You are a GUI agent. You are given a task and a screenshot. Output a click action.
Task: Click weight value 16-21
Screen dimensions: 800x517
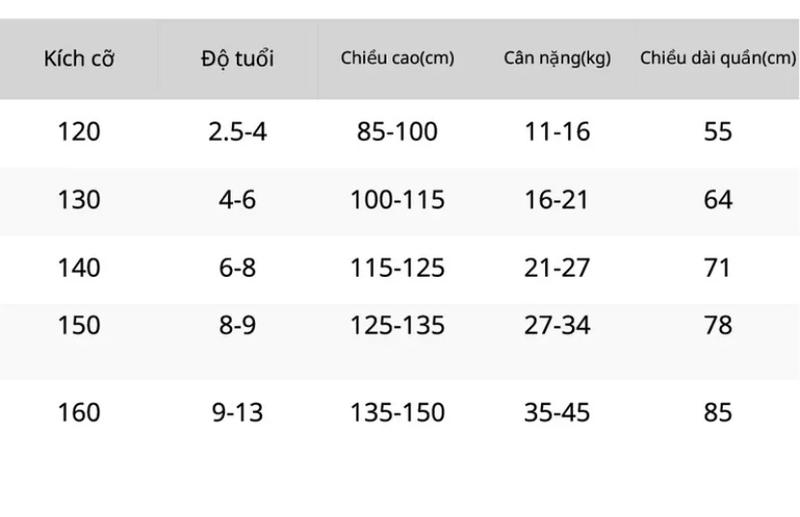pos(557,200)
